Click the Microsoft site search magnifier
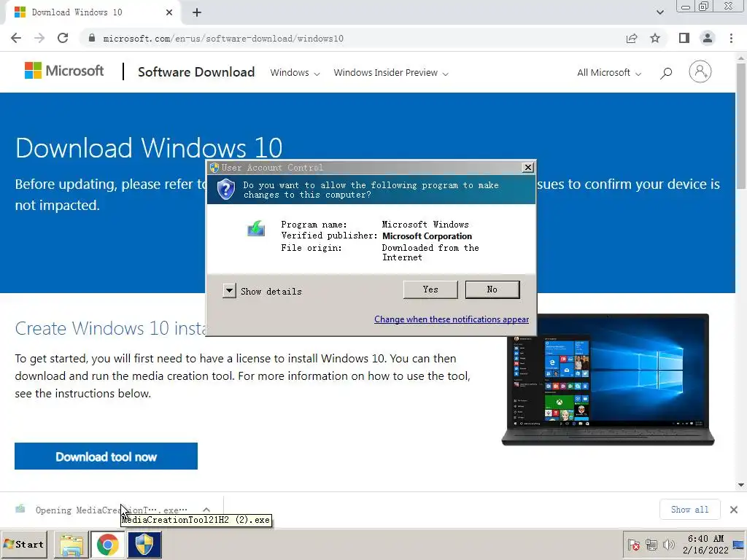 [666, 73]
